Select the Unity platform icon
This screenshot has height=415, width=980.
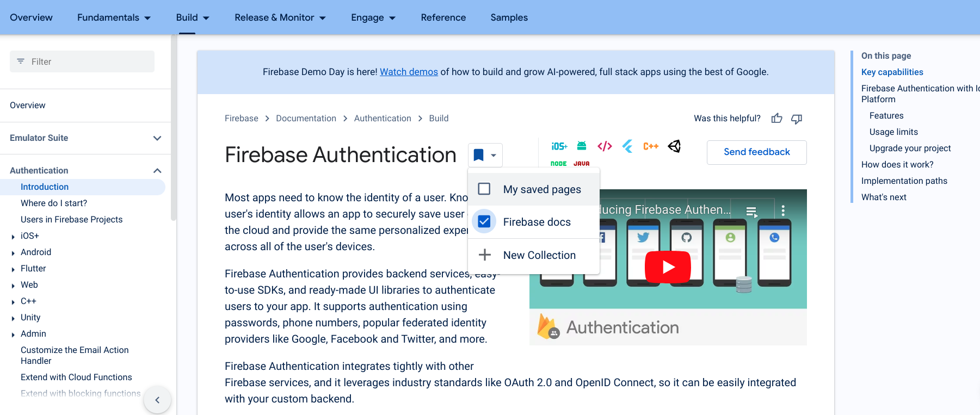point(674,146)
